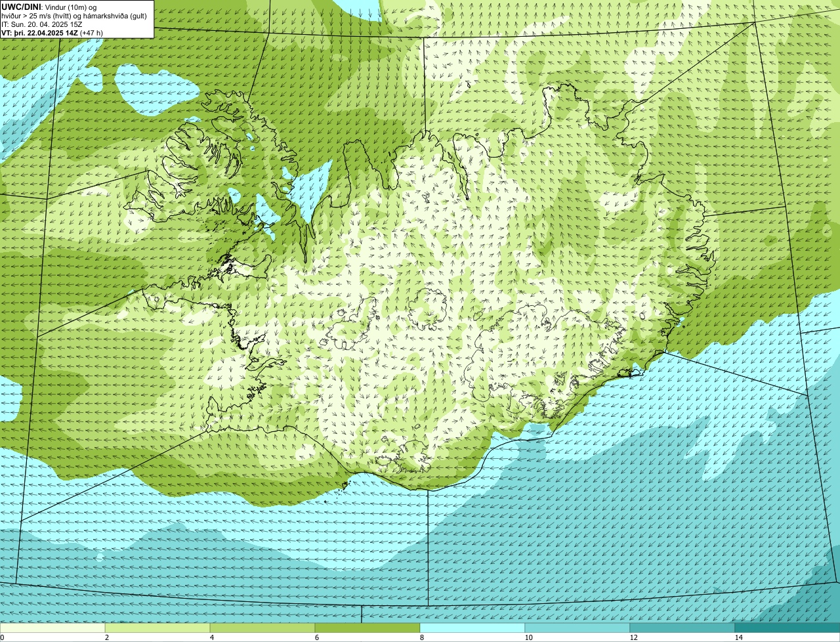Click the 'hviður > 25 m/s (hvítt)' line

[74, 16]
